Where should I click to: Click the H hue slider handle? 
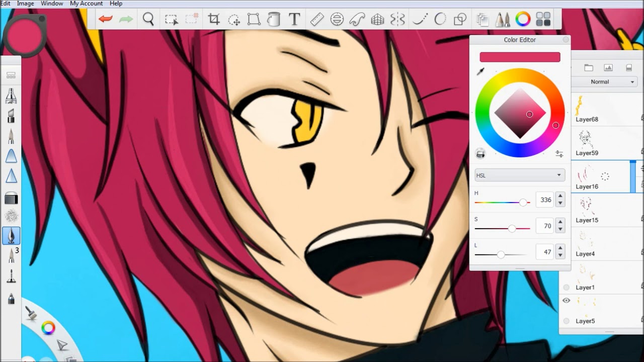[x=523, y=202]
